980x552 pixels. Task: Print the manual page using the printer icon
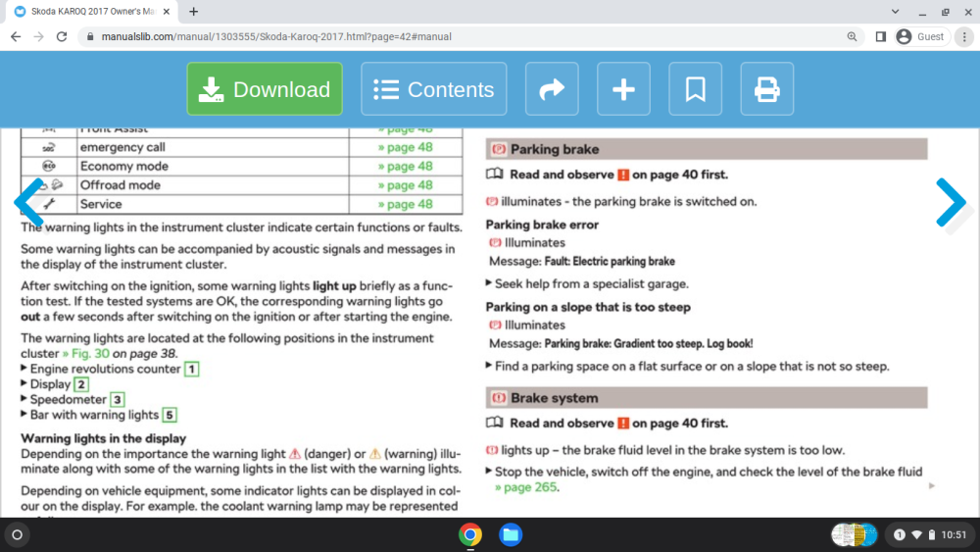pos(767,89)
